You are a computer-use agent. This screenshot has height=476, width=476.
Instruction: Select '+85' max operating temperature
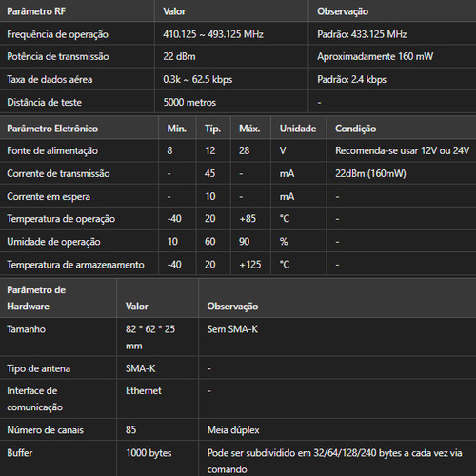coord(248,219)
